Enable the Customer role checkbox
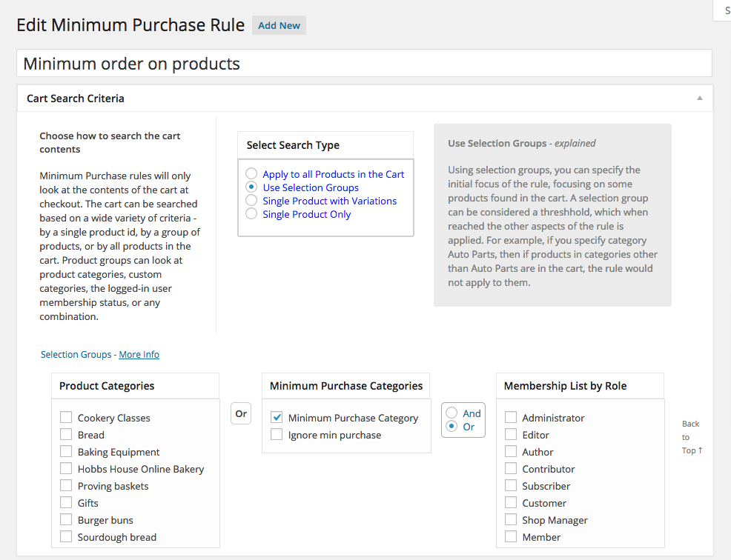Screen dimensions: 731x560 coord(511,503)
